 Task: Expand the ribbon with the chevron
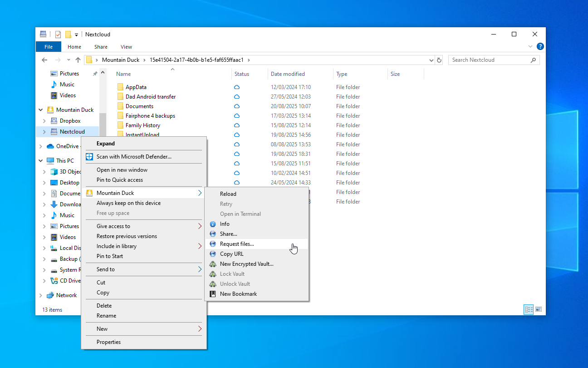point(530,47)
